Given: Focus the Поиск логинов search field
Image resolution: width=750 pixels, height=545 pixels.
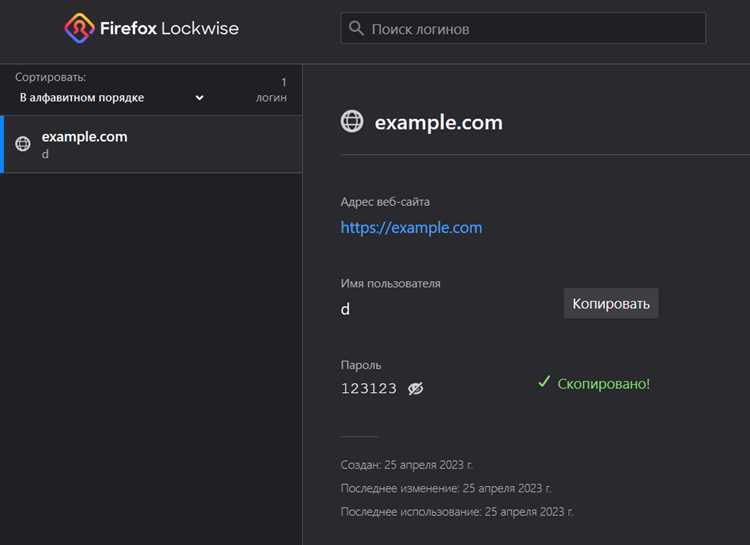Looking at the screenshot, I should (x=523, y=28).
